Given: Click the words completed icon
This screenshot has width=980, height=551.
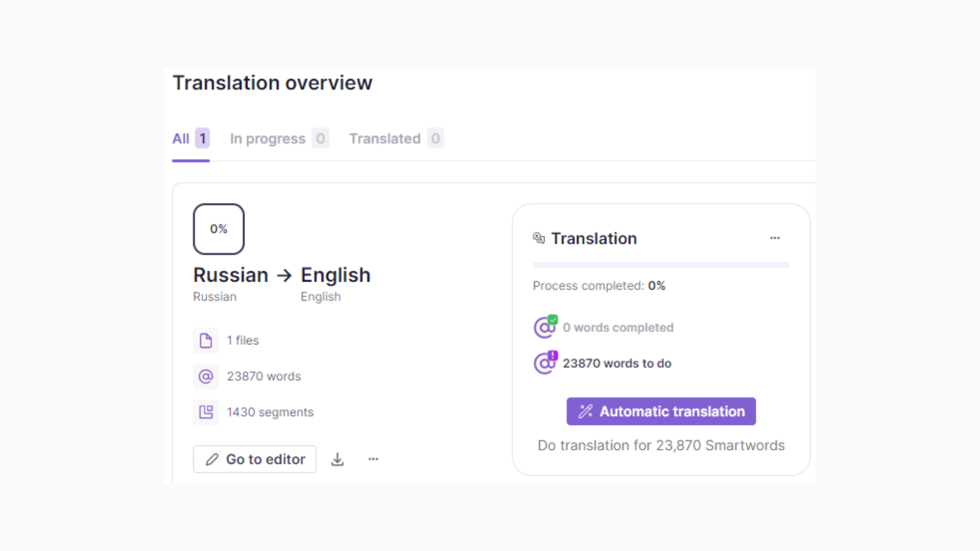Looking at the screenshot, I should (545, 327).
